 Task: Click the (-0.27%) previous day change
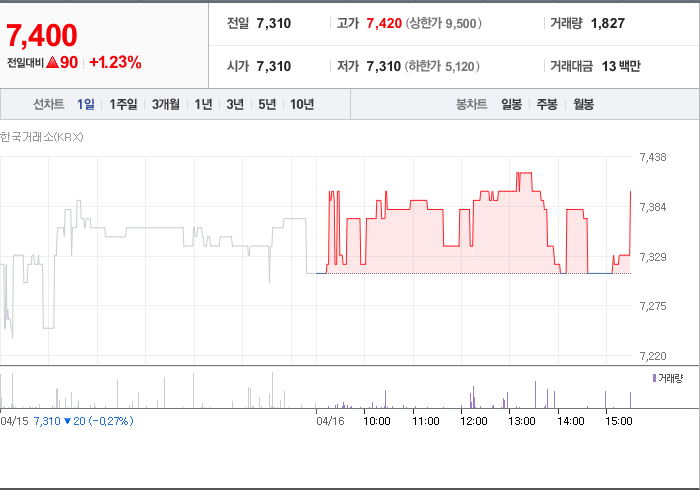[111, 421]
